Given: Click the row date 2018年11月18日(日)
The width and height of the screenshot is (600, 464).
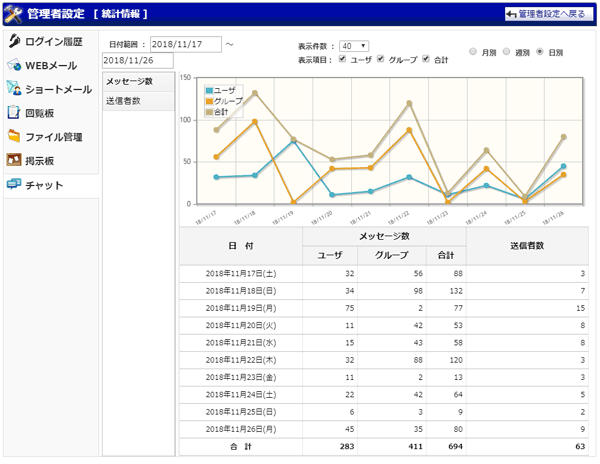Looking at the screenshot, I should [241, 291].
